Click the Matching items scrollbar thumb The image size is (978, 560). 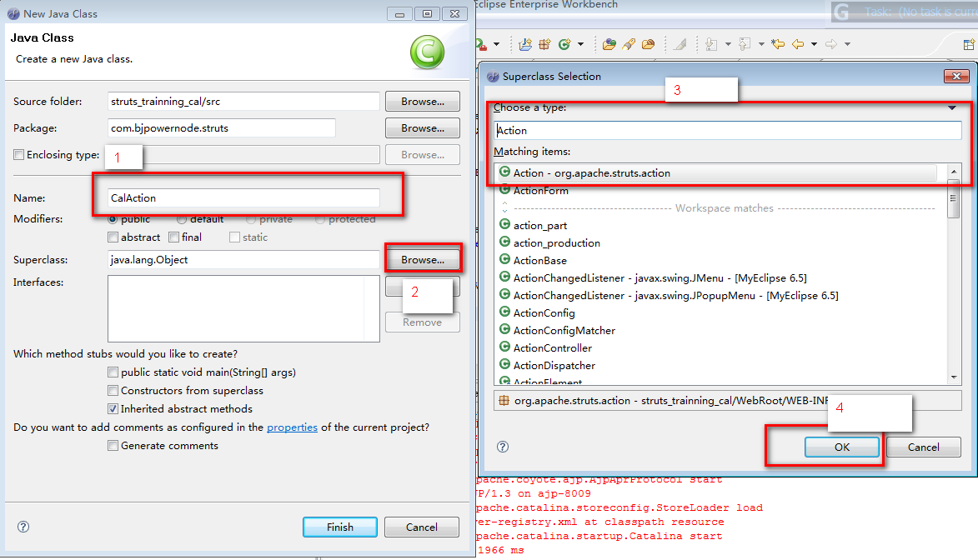[x=953, y=198]
